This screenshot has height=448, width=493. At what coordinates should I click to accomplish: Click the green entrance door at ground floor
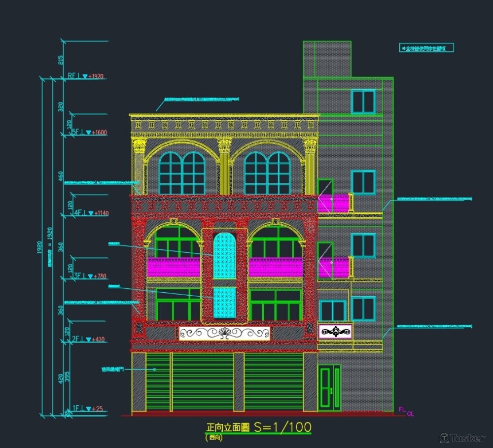[x=329, y=387]
